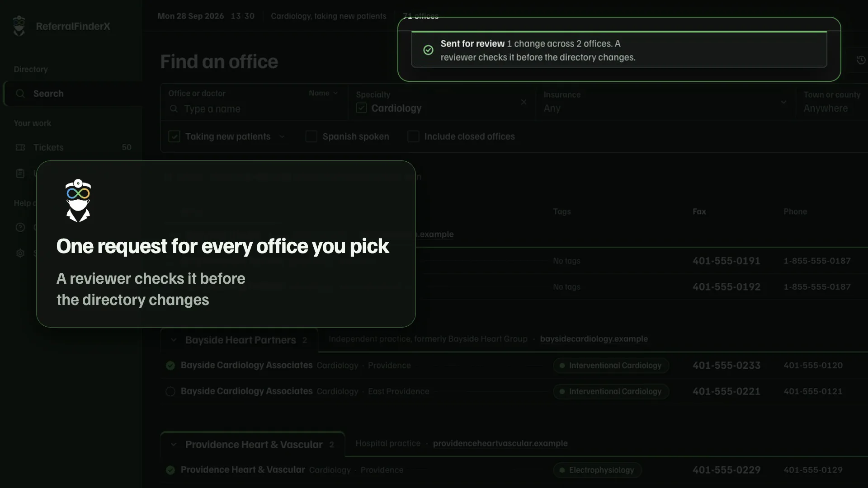This screenshot has height=488, width=868.
Task: Expand the Taking new patients options chevron
Action: 282,136
